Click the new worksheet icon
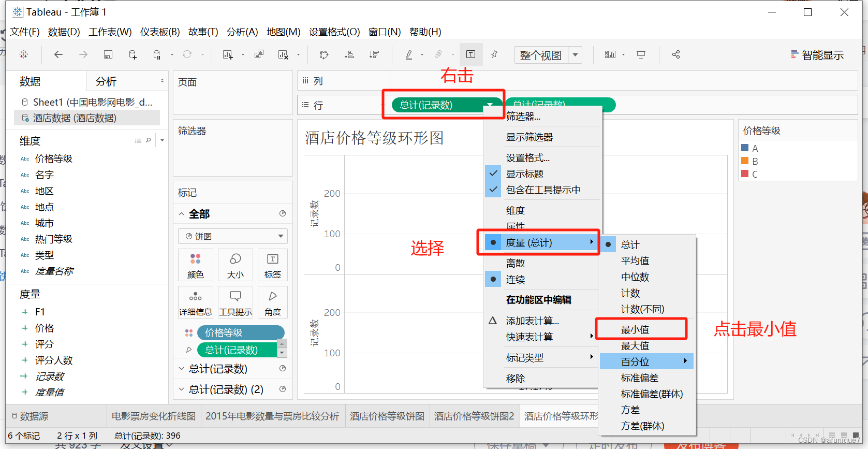 click(228, 54)
